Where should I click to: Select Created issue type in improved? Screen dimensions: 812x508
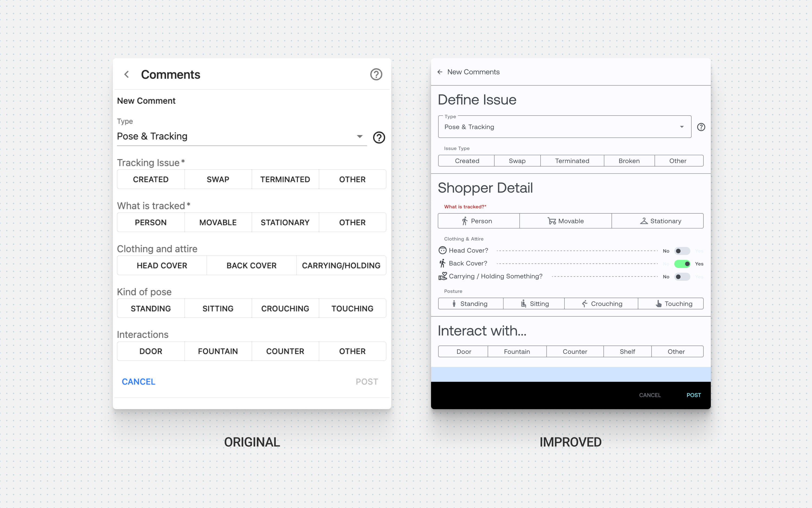(x=466, y=161)
